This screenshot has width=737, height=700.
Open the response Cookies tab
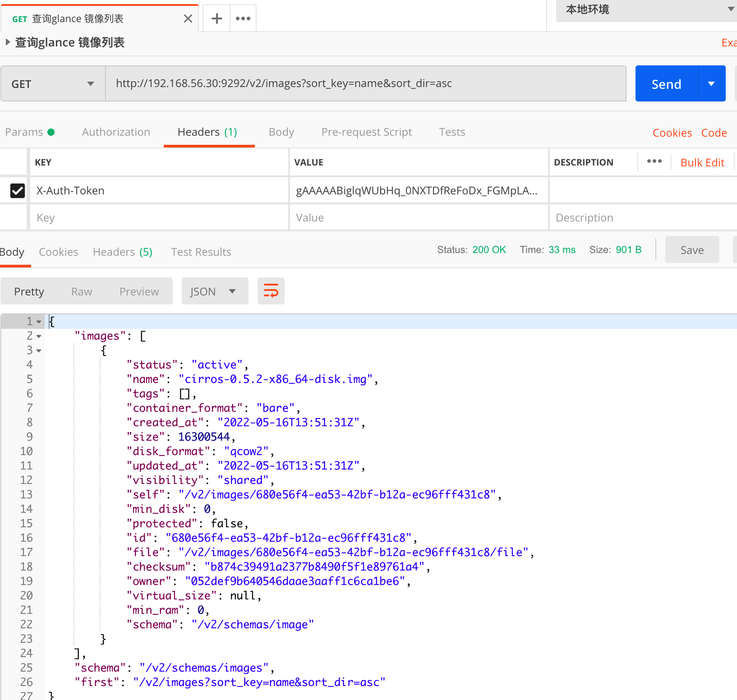59,252
